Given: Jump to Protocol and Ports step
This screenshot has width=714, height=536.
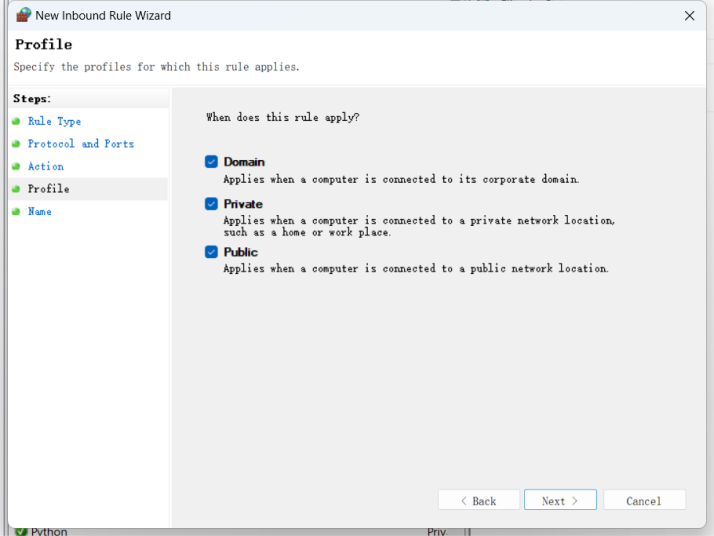Looking at the screenshot, I should coord(80,144).
